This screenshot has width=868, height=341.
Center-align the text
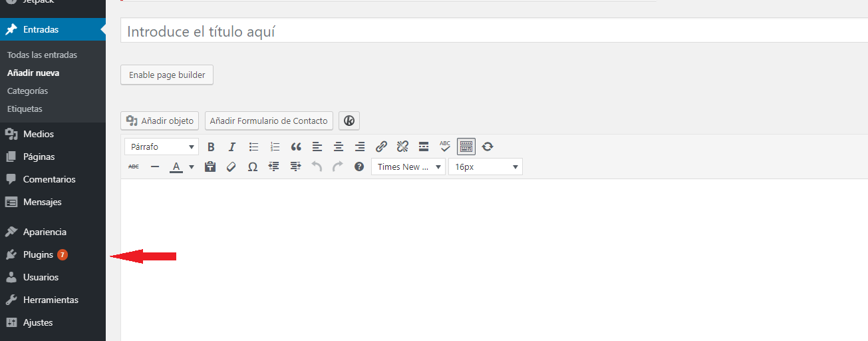pyautogui.click(x=339, y=147)
